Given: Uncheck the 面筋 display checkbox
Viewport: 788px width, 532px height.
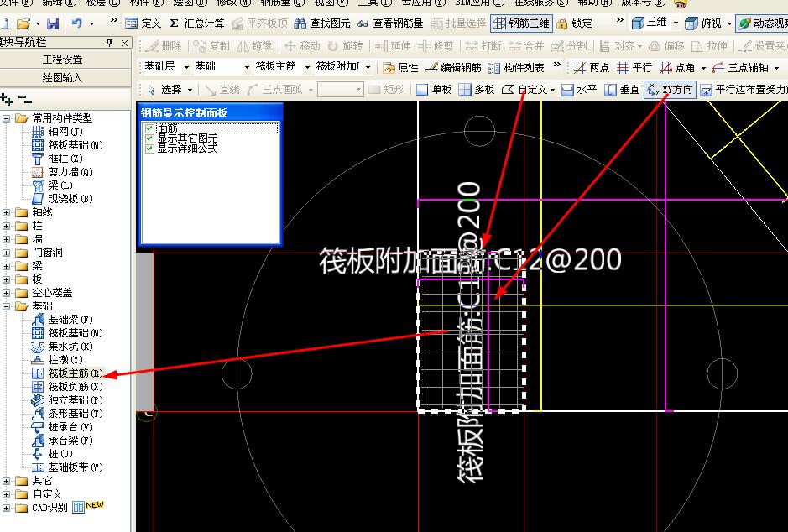Looking at the screenshot, I should (x=149, y=128).
